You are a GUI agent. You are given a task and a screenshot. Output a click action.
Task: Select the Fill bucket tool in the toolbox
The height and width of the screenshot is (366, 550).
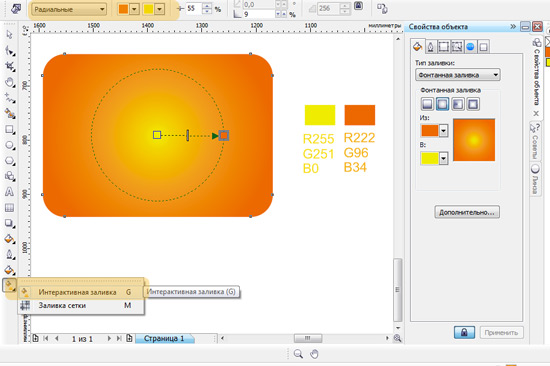9,271
